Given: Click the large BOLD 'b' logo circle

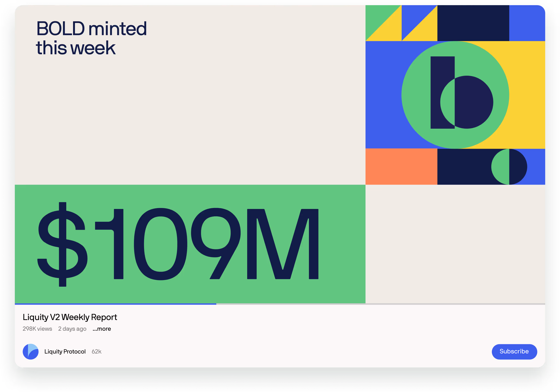Looking at the screenshot, I should pos(455,95).
